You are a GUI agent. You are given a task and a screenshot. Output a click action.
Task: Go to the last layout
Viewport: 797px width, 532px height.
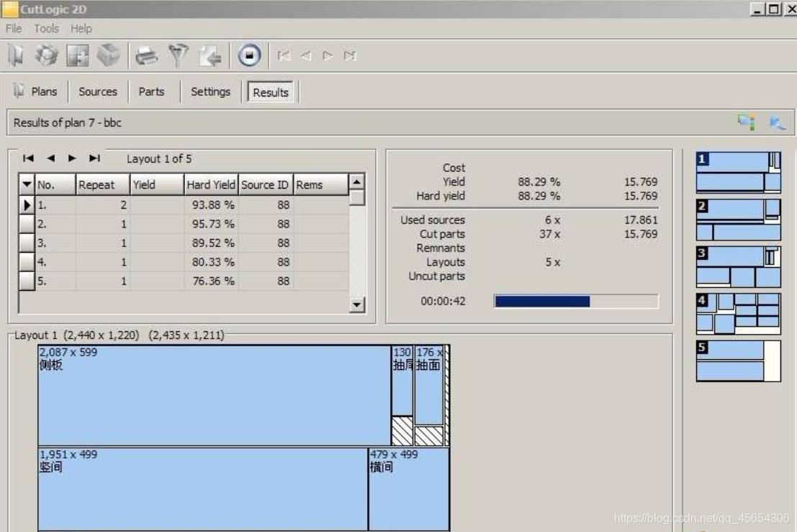pos(94,158)
